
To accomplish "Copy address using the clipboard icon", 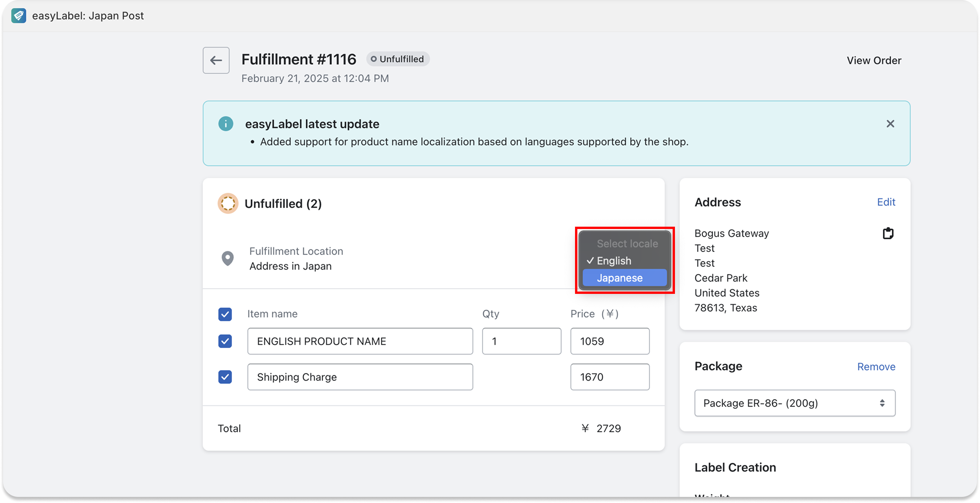I will [888, 233].
